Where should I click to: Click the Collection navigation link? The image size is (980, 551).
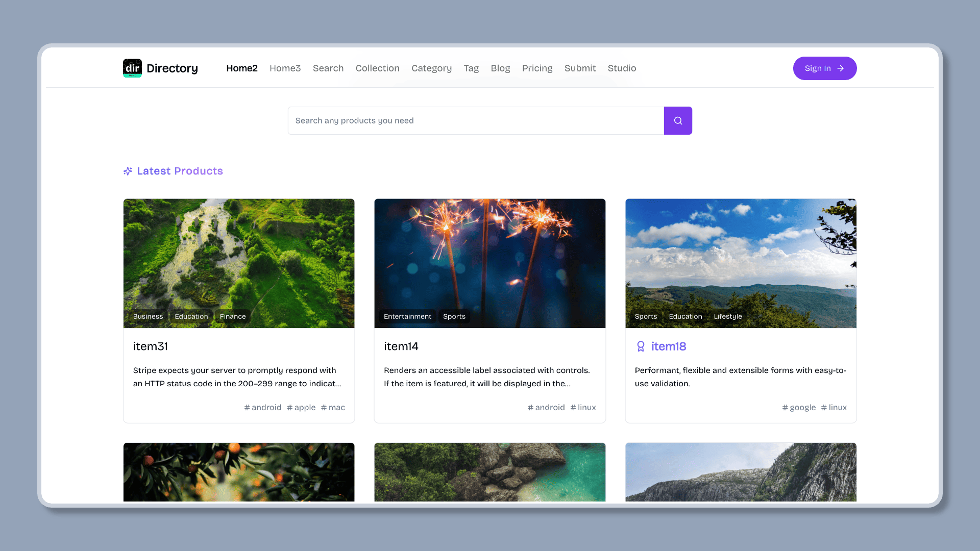tap(378, 68)
